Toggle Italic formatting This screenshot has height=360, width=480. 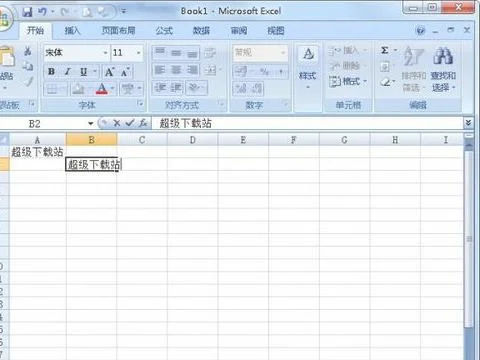coord(68,72)
